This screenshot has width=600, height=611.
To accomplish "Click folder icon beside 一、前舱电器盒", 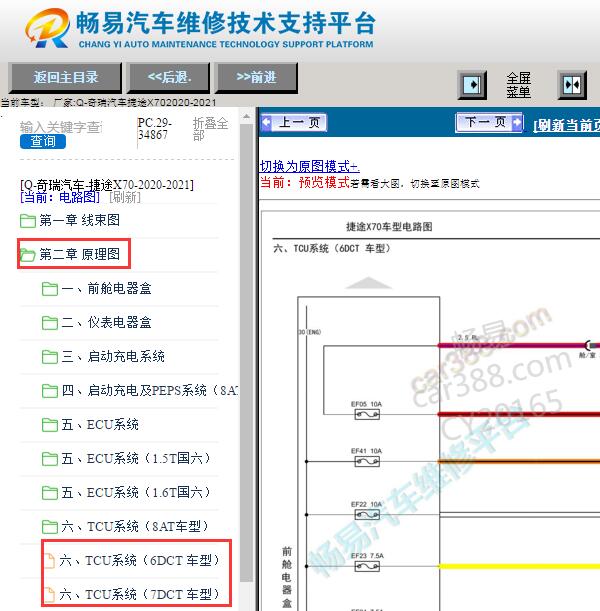I will tap(50, 289).
